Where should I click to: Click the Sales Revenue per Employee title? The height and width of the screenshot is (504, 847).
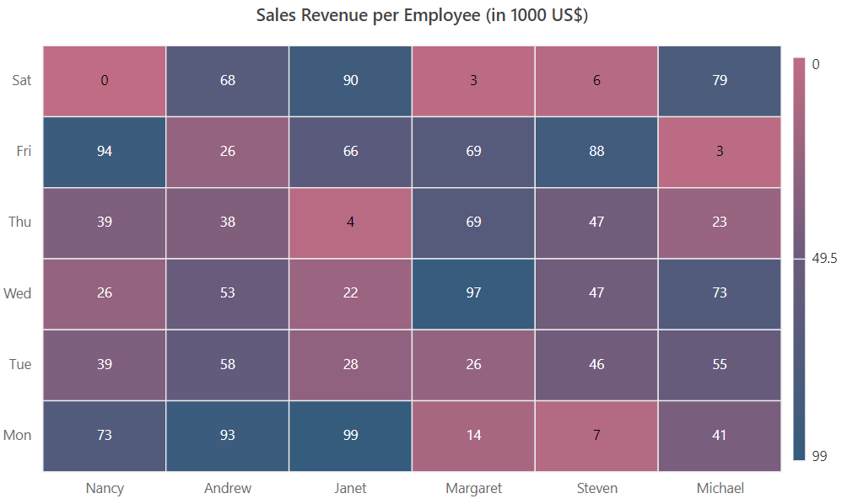pos(422,15)
